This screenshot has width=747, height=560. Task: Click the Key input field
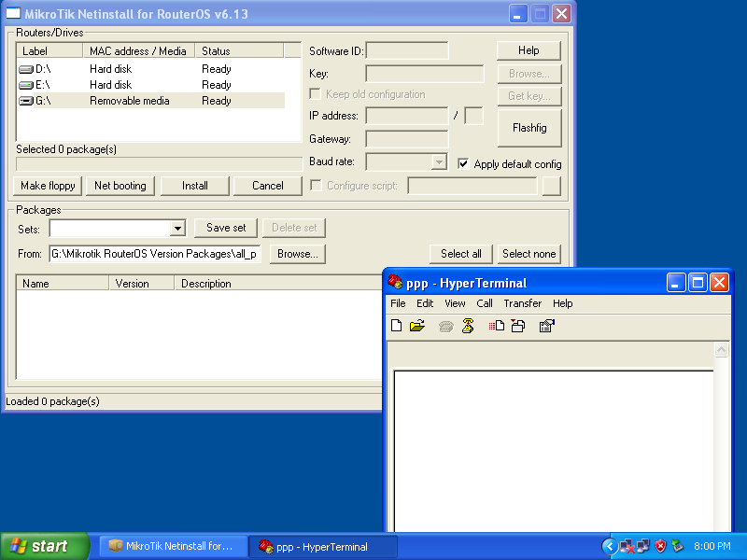[x=425, y=74]
